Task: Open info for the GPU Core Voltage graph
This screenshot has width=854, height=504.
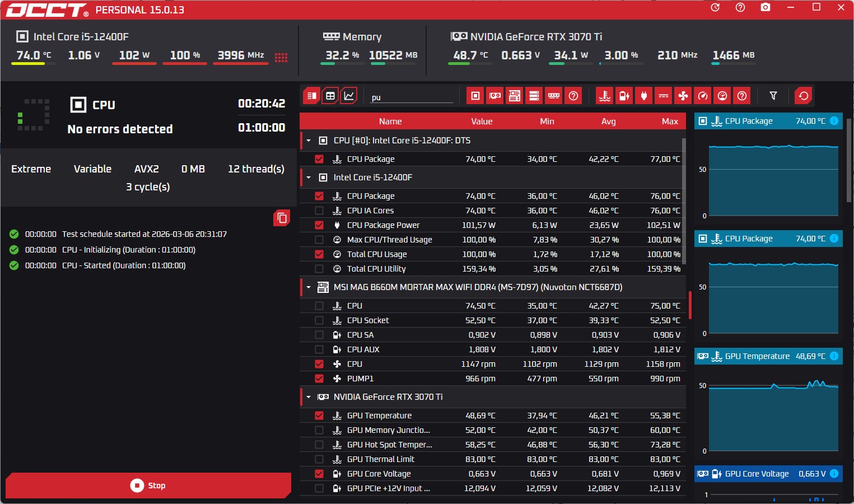Action: coord(834,474)
